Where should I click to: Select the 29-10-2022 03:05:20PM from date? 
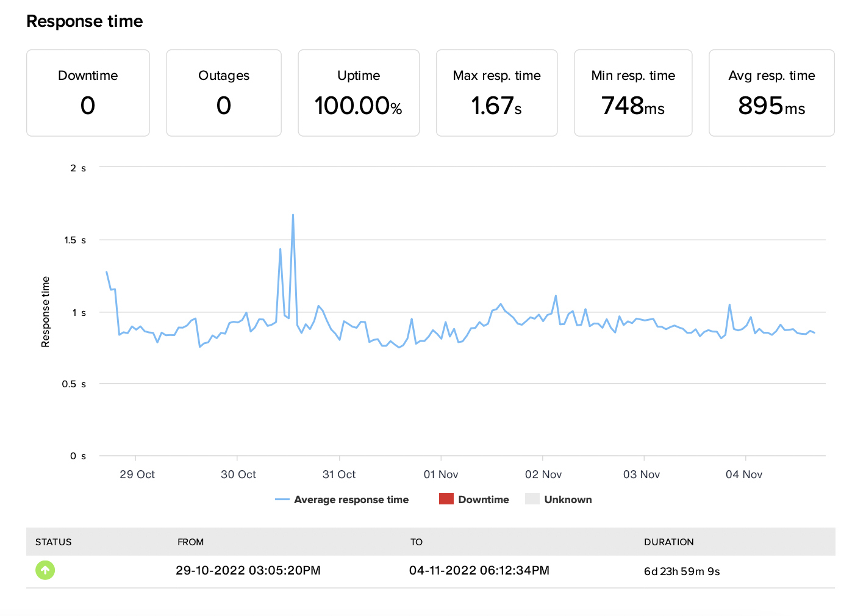pyautogui.click(x=248, y=570)
